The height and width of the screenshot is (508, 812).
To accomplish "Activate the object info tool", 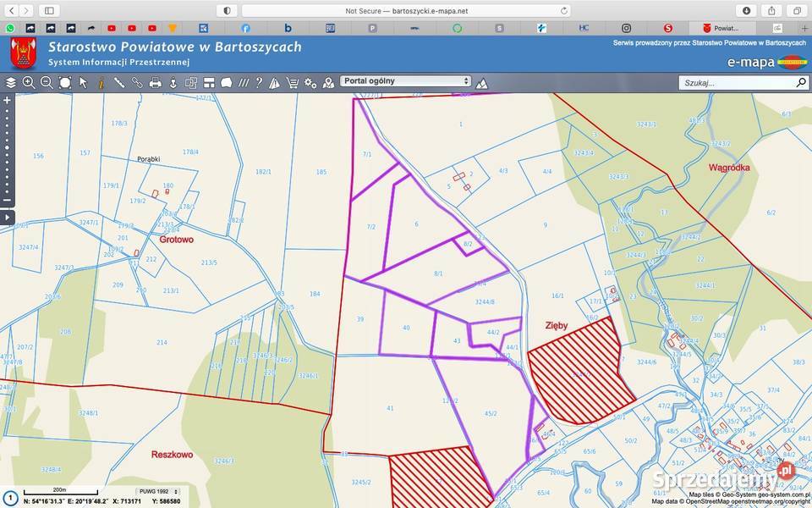I will (101, 83).
